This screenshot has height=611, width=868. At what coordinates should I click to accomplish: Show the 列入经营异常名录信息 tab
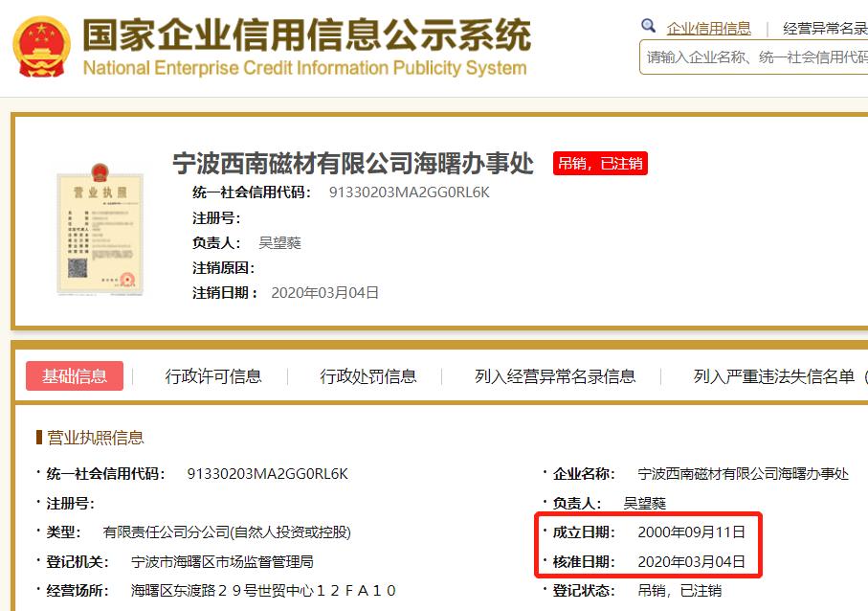[555, 376]
